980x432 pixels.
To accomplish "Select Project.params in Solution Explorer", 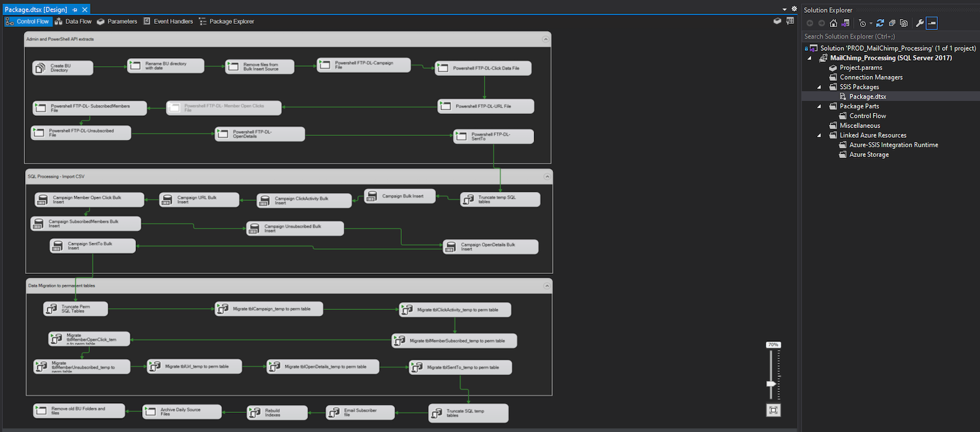I will [861, 68].
